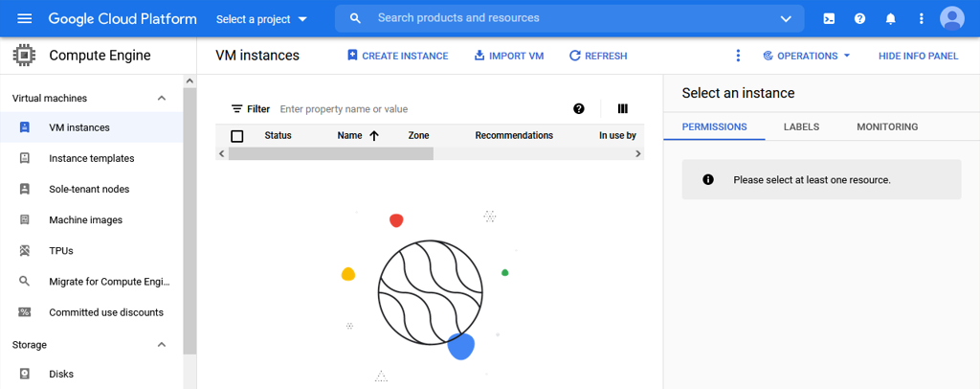Image resolution: width=980 pixels, height=389 pixels.
Task: Open TPUs in sidebar
Action: [x=61, y=251]
